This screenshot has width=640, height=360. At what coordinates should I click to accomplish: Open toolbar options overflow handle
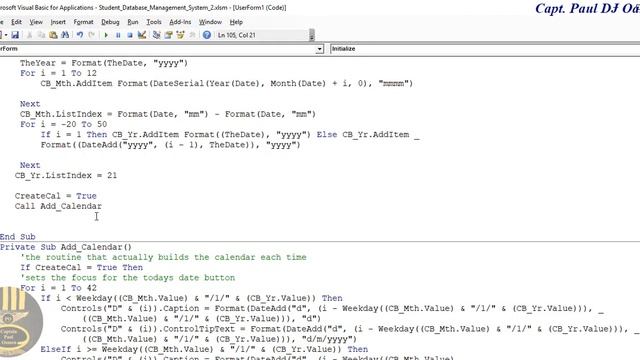point(312,35)
